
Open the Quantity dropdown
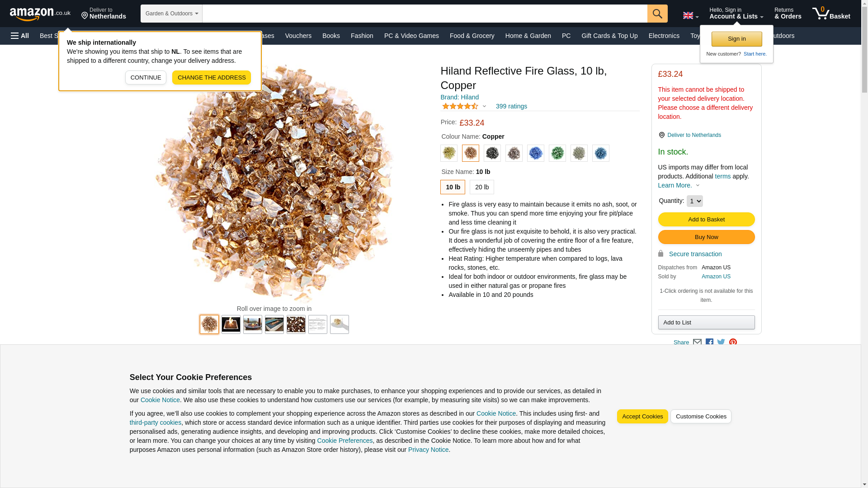coord(694,201)
